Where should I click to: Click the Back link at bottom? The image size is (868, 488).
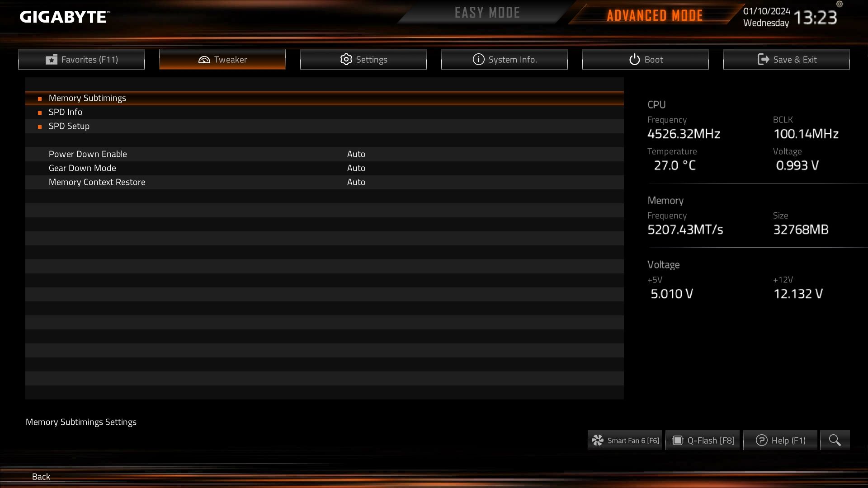pyautogui.click(x=41, y=477)
